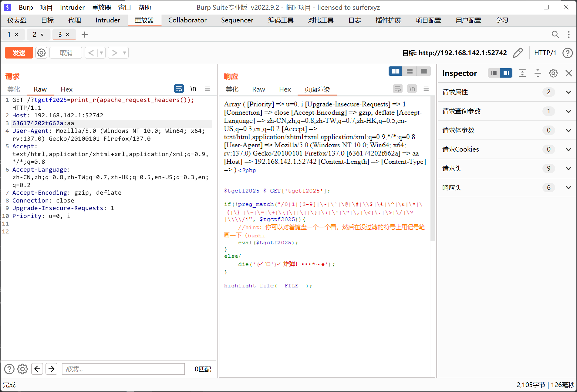
Task: Select side-by-side layout icon
Action: point(396,71)
